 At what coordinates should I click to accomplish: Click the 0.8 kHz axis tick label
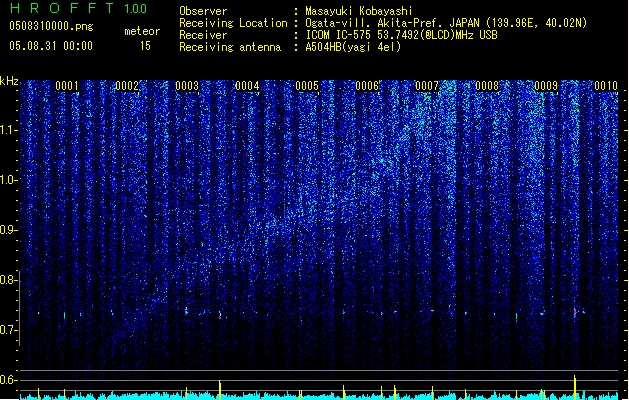pyautogui.click(x=9, y=280)
